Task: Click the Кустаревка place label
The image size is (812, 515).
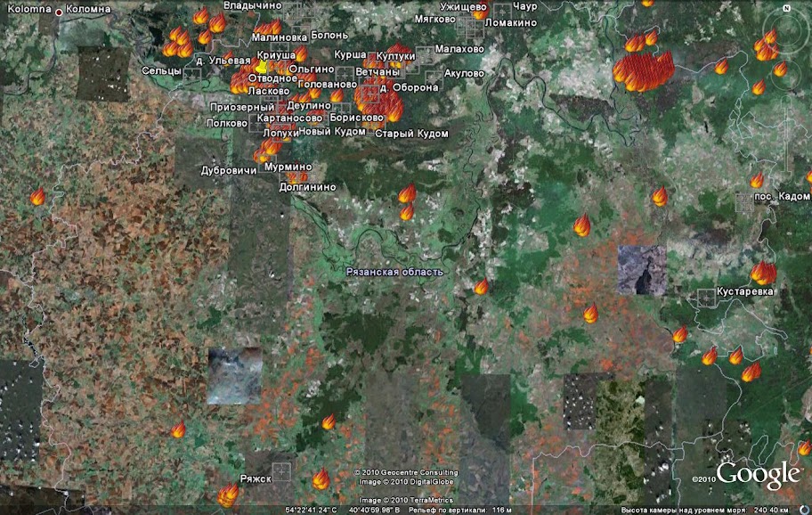Action: (744, 291)
